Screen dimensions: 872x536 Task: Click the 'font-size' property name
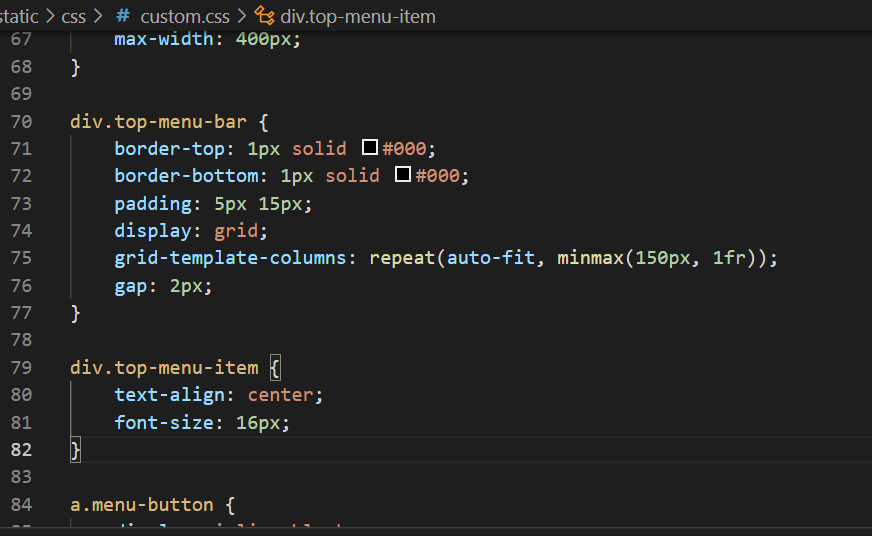(x=164, y=423)
